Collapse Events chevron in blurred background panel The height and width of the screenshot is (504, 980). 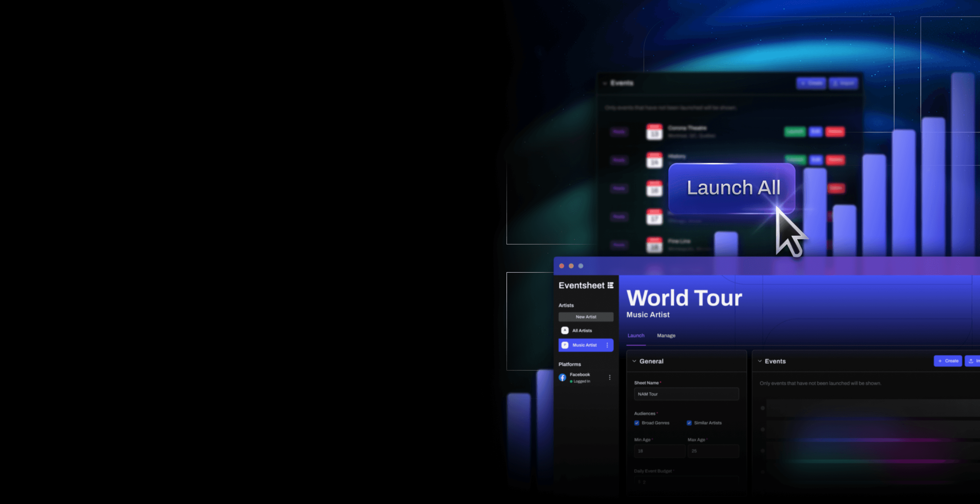[605, 83]
